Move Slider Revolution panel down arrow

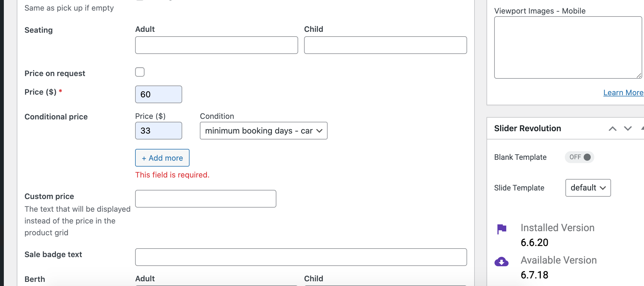point(628,129)
